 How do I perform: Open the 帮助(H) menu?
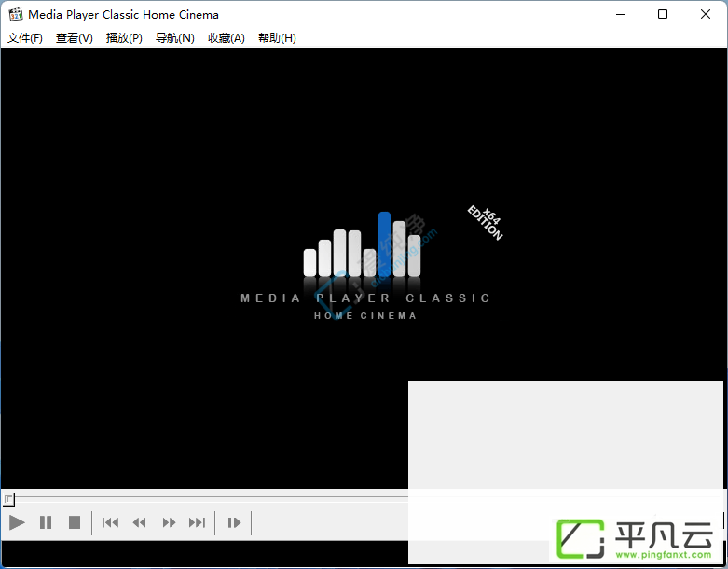point(277,38)
